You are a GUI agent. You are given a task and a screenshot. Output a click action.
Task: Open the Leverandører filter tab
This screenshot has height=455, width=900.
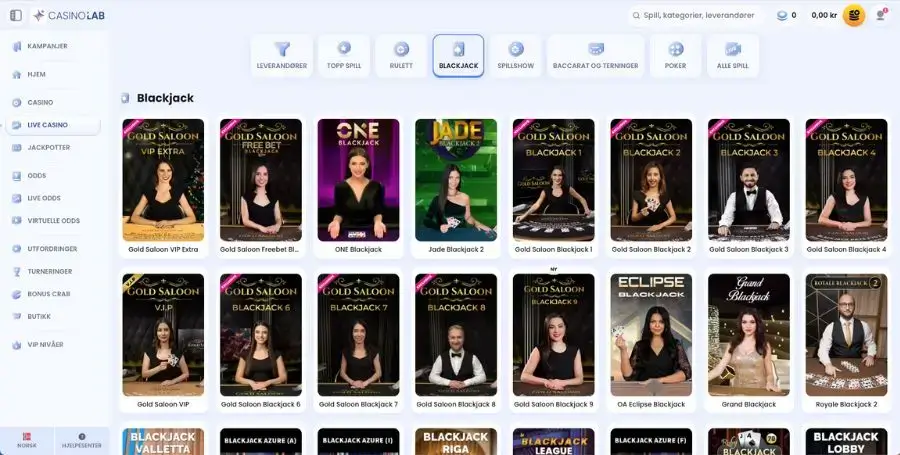pos(282,56)
